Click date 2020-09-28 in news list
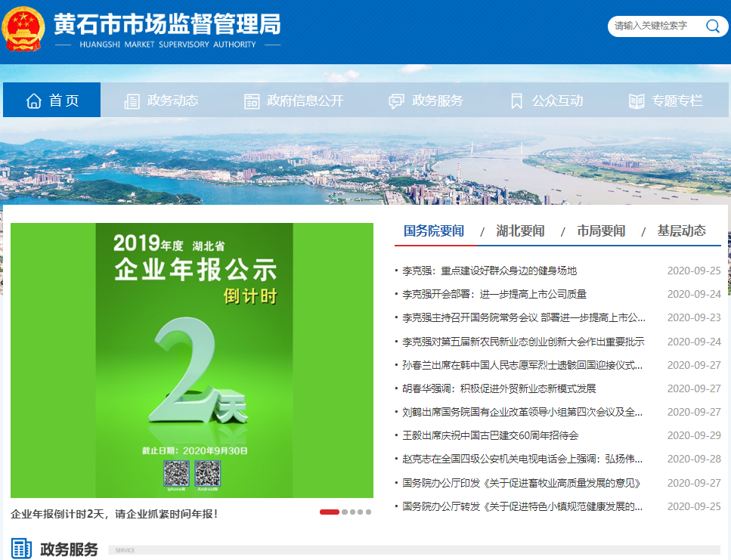The width and height of the screenshot is (731, 560). 694,459
